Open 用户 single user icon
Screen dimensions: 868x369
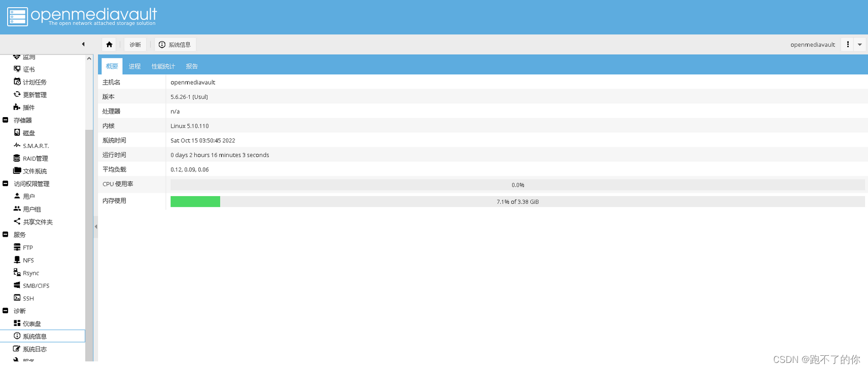pyautogui.click(x=17, y=196)
